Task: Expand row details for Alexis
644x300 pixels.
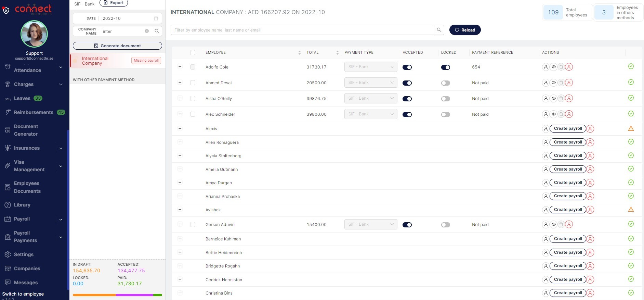Action: [180, 129]
